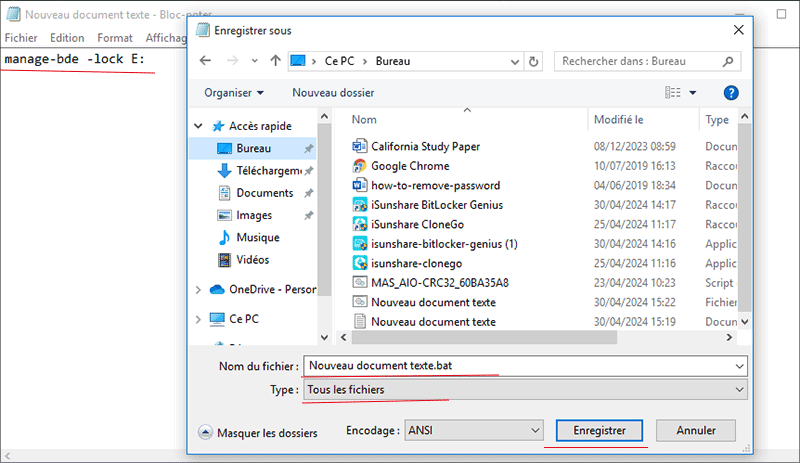Image resolution: width=800 pixels, height=463 pixels.
Task: Click the pin icon beside Images
Action: click(308, 215)
